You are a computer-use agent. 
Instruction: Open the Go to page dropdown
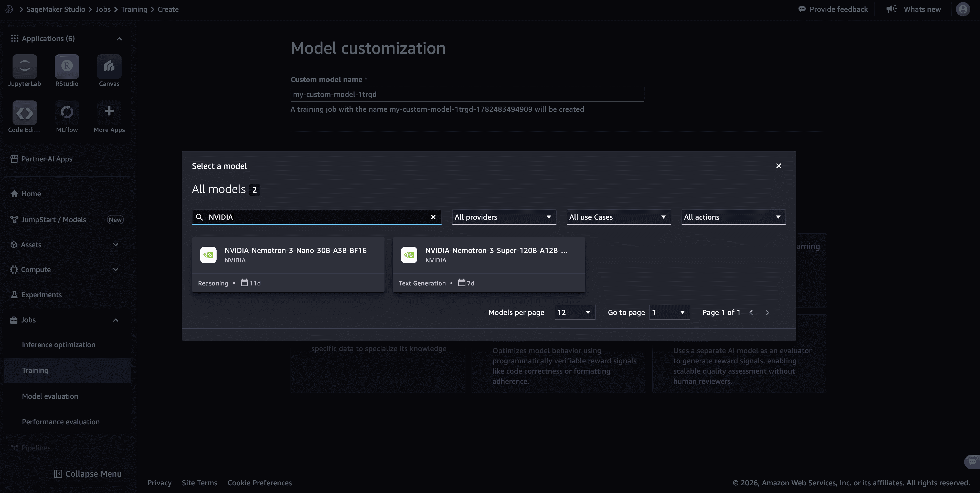pos(669,313)
